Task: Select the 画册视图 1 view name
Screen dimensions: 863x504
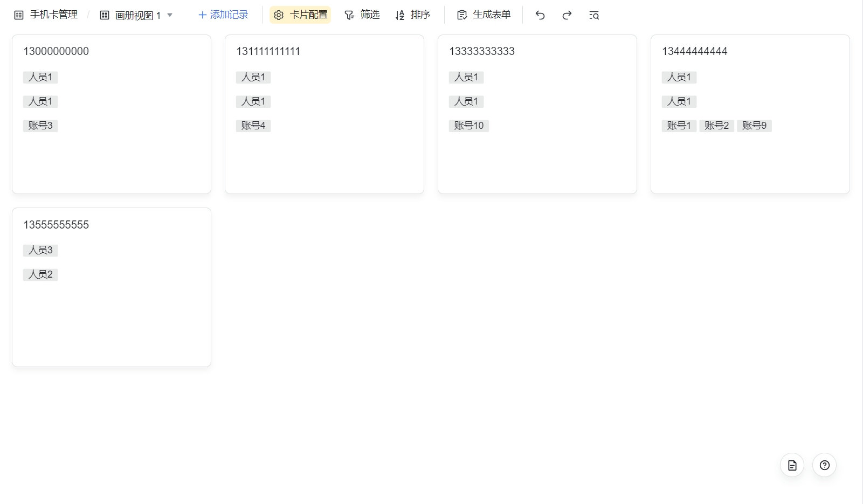Action: pyautogui.click(x=138, y=16)
